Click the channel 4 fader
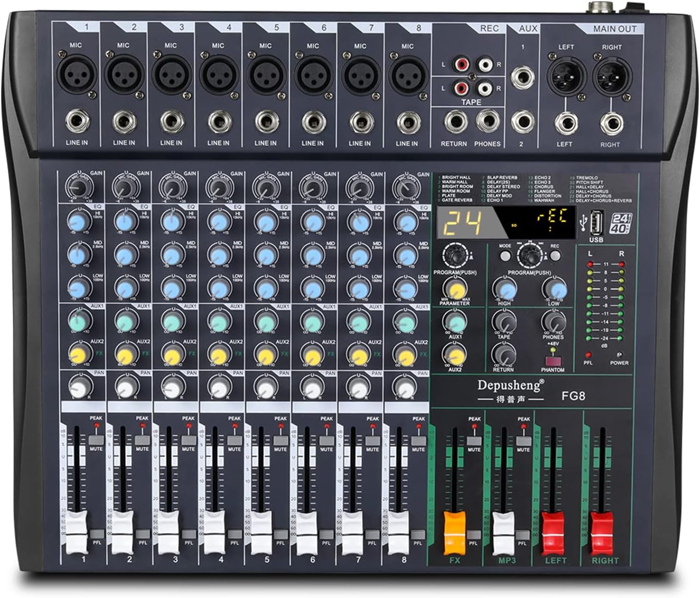The width and height of the screenshot is (700, 598). pos(215,532)
